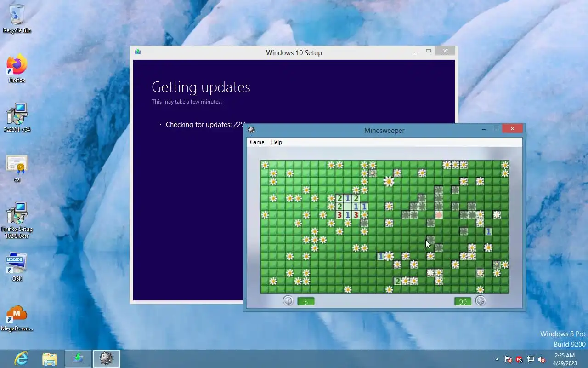Maximize the Minesweeper window
The image size is (588, 368).
[x=496, y=129]
